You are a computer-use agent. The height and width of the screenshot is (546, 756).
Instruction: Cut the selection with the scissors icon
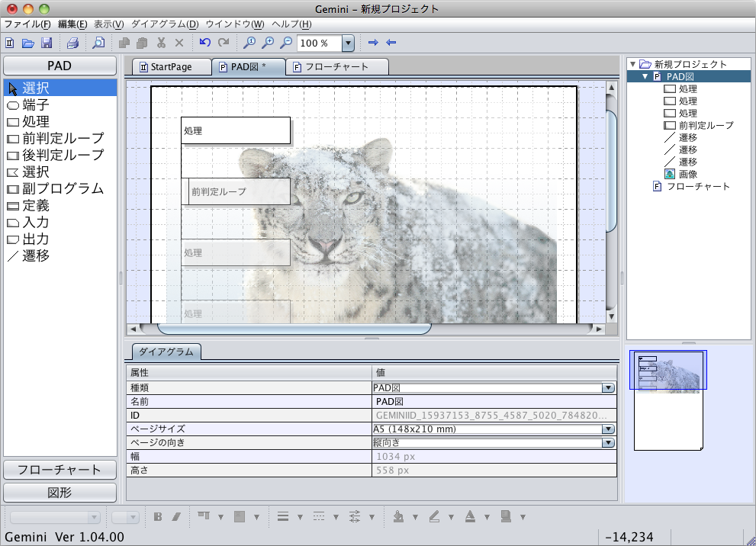click(x=161, y=43)
